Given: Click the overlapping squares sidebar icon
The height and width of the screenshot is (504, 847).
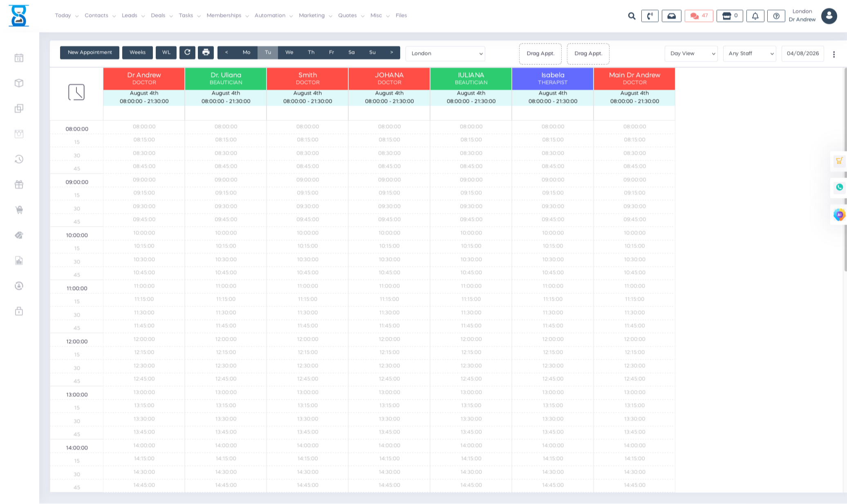Looking at the screenshot, I should click(x=19, y=108).
